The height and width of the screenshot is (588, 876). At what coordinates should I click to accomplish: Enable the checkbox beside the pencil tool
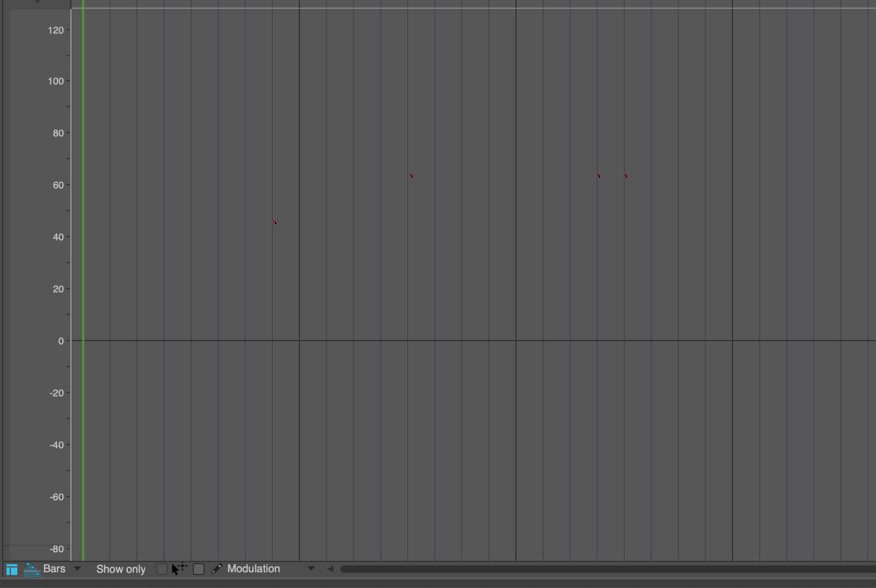coord(199,569)
